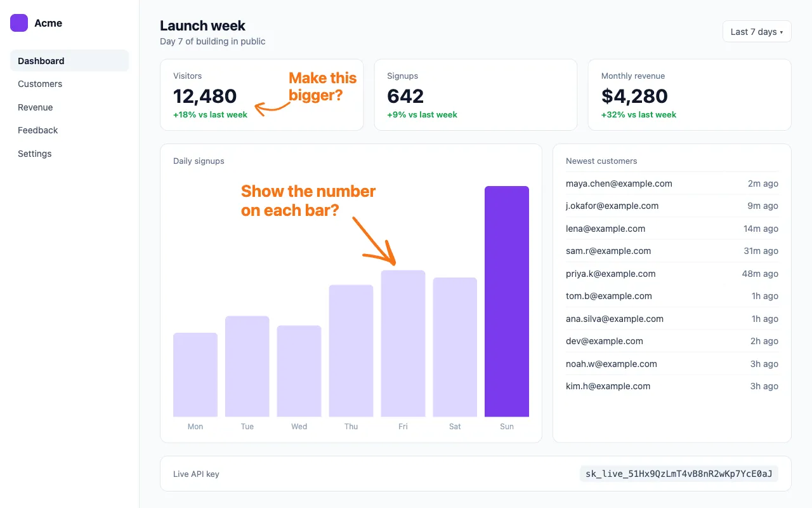Click the purple Acme logo square
Screen dimensions: 812x508
(19, 23)
